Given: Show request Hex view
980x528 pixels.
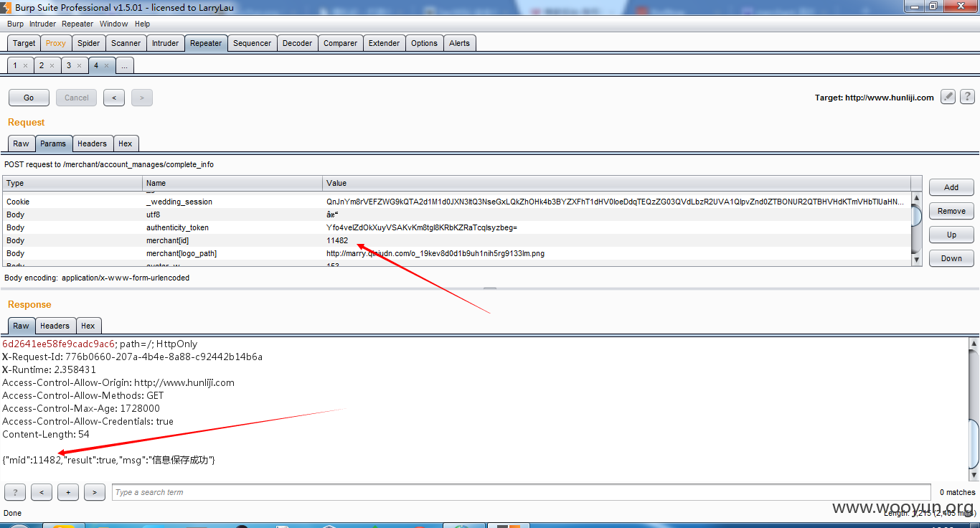Looking at the screenshot, I should 125,143.
